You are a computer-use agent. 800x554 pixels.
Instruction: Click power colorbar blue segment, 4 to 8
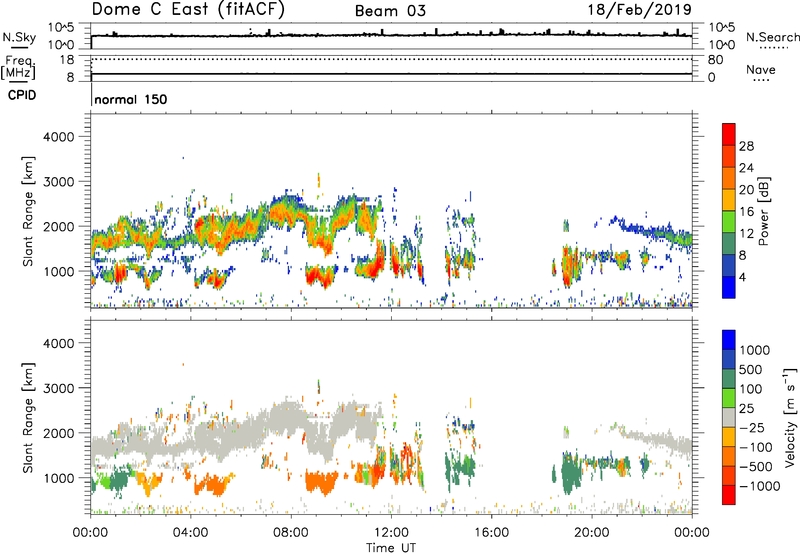click(729, 266)
